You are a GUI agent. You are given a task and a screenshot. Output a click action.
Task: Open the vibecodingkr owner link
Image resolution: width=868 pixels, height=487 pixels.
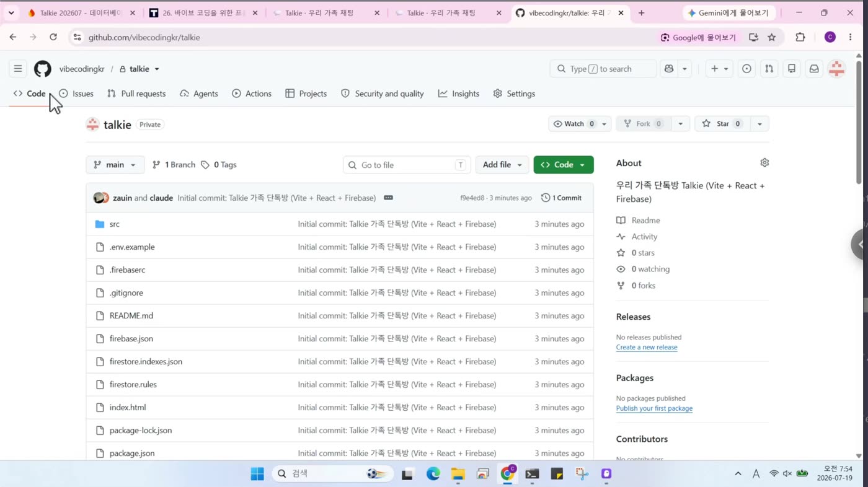click(x=82, y=69)
